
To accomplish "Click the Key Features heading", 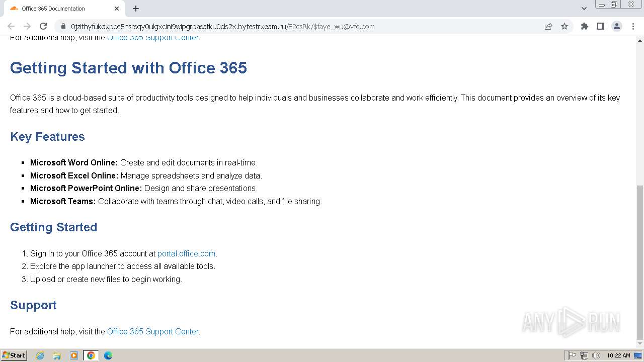I will 47,137.
